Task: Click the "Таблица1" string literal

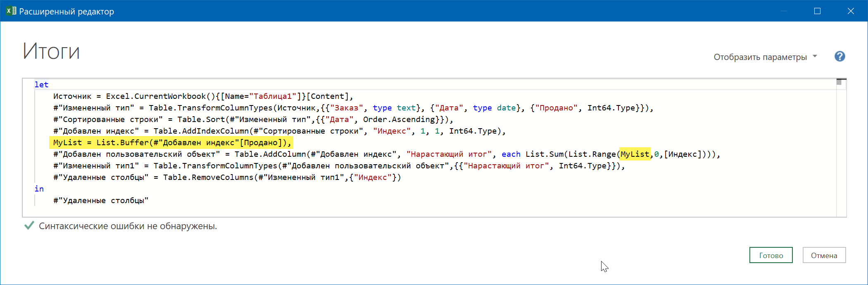Action: (273, 96)
